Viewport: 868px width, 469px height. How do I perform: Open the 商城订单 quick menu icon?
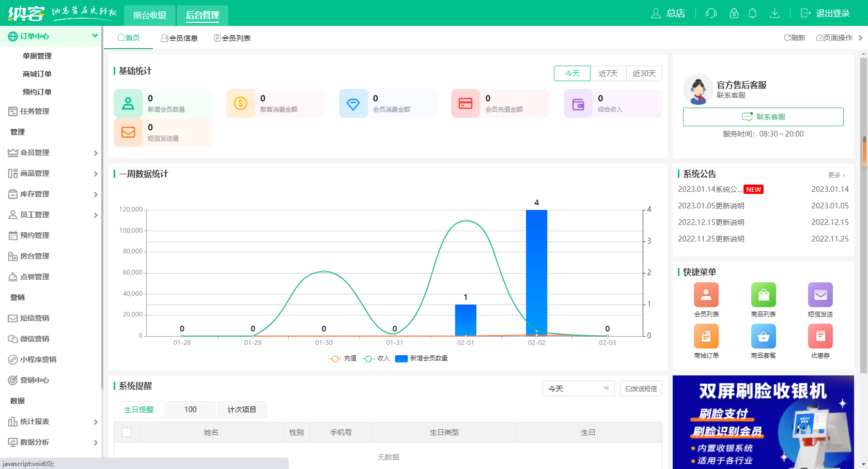[x=706, y=336]
